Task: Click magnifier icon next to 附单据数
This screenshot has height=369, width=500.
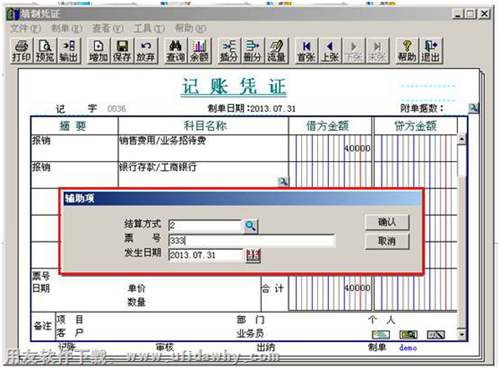Action: pyautogui.click(x=473, y=108)
